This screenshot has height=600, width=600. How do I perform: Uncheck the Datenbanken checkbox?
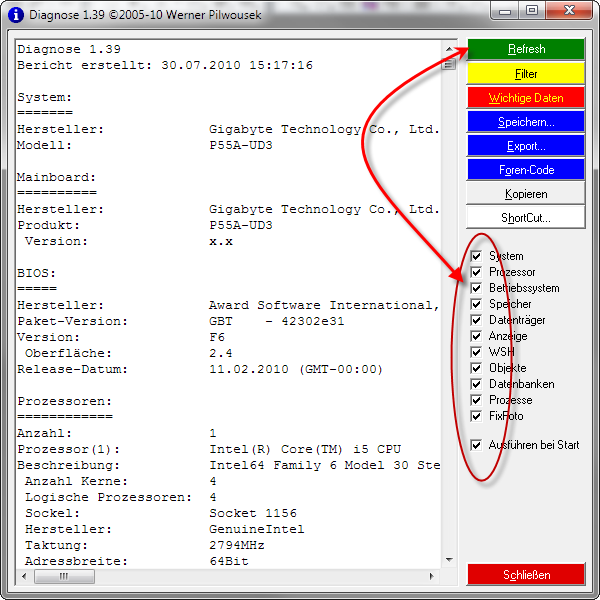tap(476, 384)
